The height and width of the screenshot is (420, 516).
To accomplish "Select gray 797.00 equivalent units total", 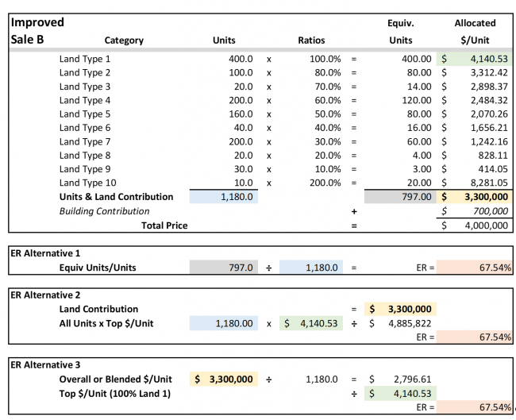I will 399,197.
